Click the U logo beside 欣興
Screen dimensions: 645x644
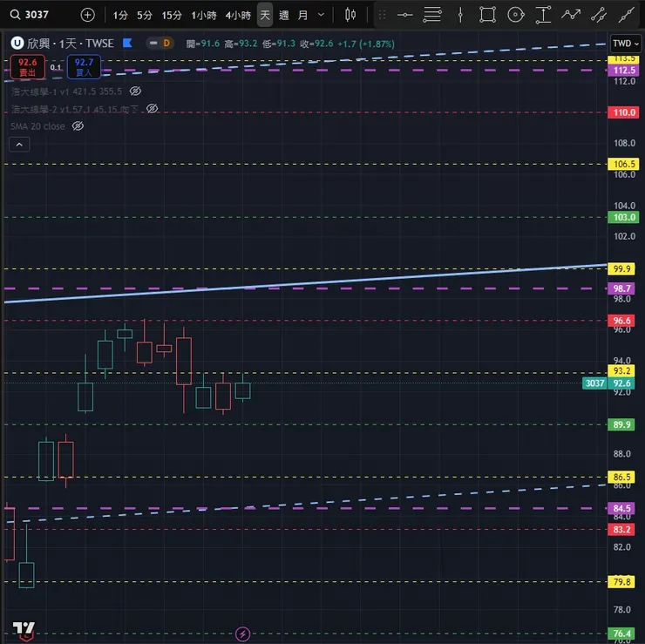pyautogui.click(x=17, y=43)
